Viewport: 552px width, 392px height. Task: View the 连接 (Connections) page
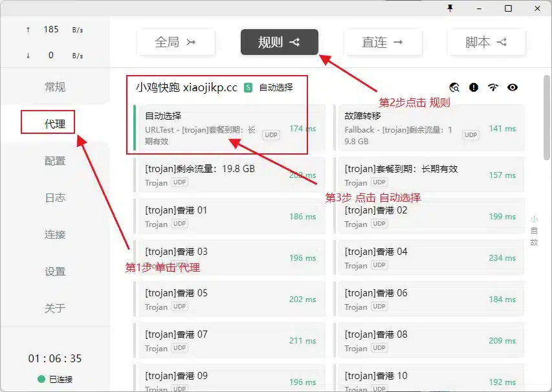pos(55,234)
